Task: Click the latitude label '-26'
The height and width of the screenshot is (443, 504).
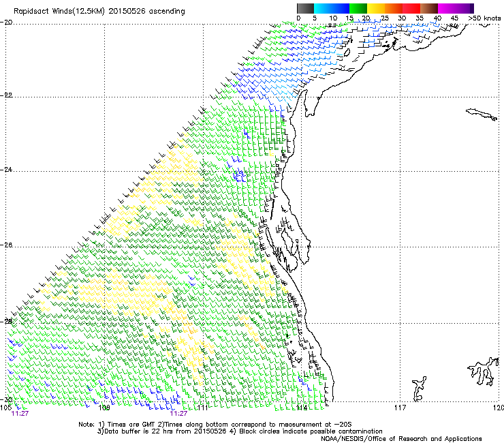Action: (6, 245)
